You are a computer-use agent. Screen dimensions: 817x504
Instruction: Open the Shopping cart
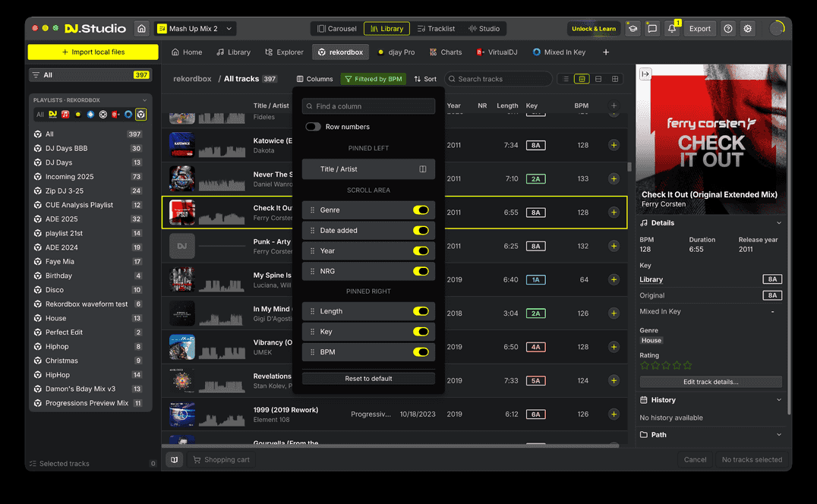coord(222,460)
